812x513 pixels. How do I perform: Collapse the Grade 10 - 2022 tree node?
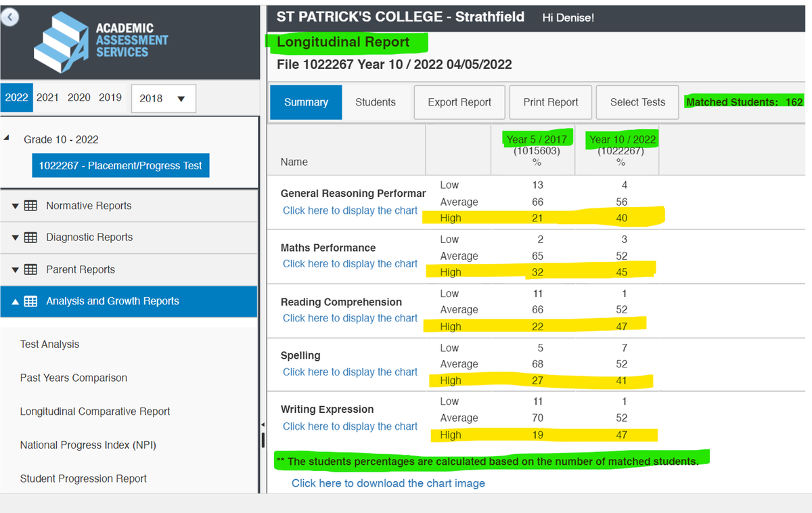[x=7, y=137]
